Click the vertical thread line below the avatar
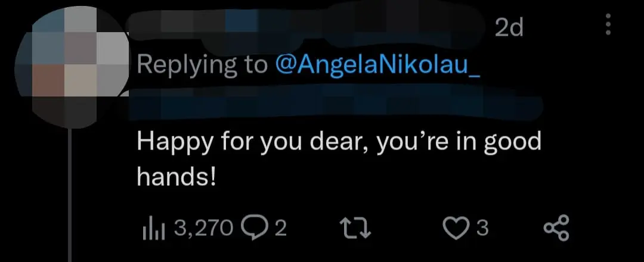 click(x=71, y=196)
